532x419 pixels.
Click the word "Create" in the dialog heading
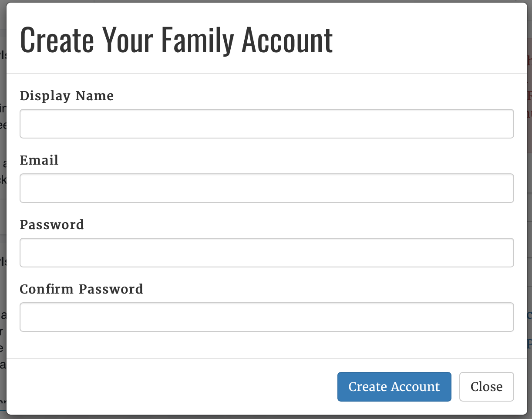click(x=57, y=40)
